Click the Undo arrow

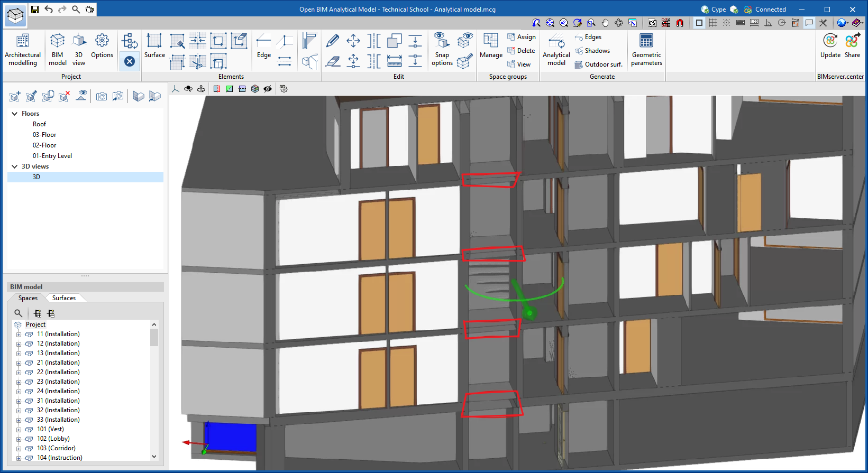click(49, 10)
